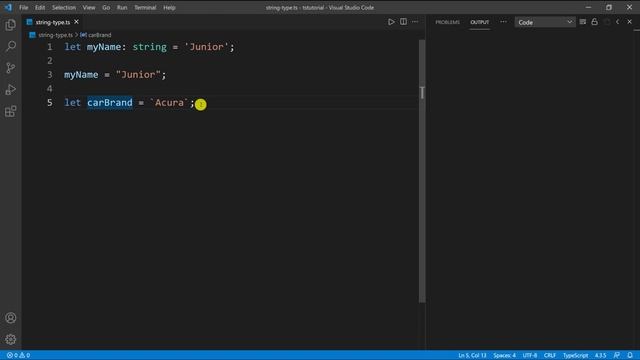Change line ending via CRLF item
The image size is (640, 360).
pyautogui.click(x=549, y=355)
